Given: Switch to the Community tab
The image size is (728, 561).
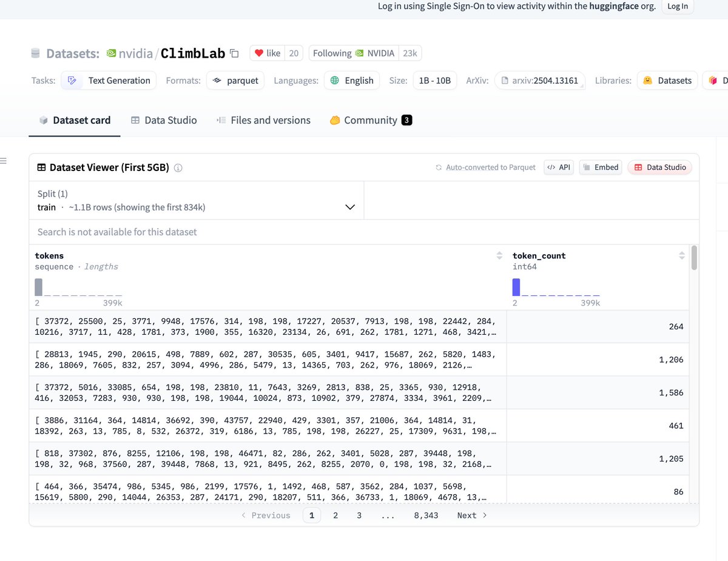Looking at the screenshot, I should click(x=371, y=120).
